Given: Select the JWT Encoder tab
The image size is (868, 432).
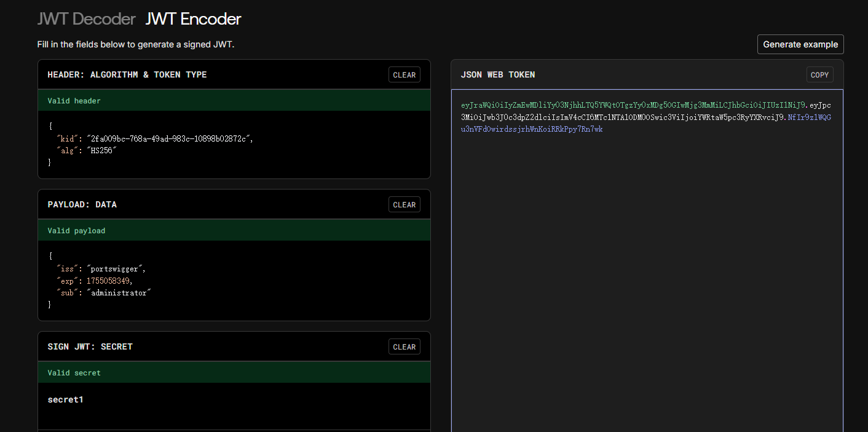Looking at the screenshot, I should pyautogui.click(x=193, y=18).
